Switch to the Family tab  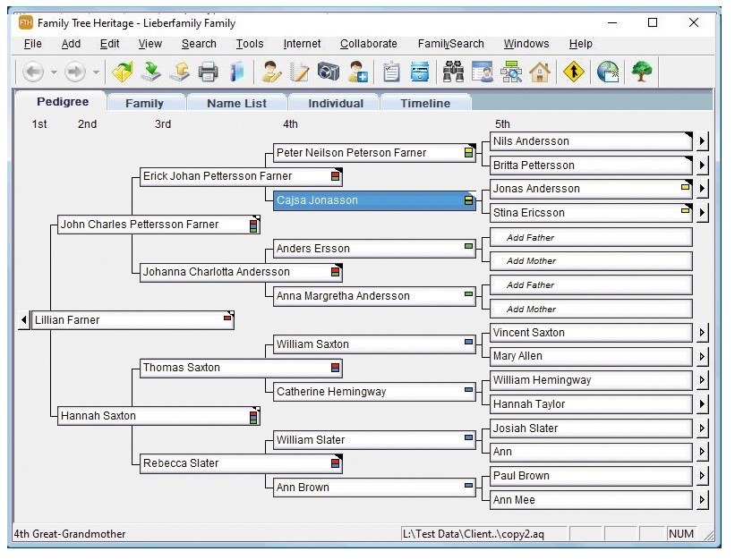[144, 103]
